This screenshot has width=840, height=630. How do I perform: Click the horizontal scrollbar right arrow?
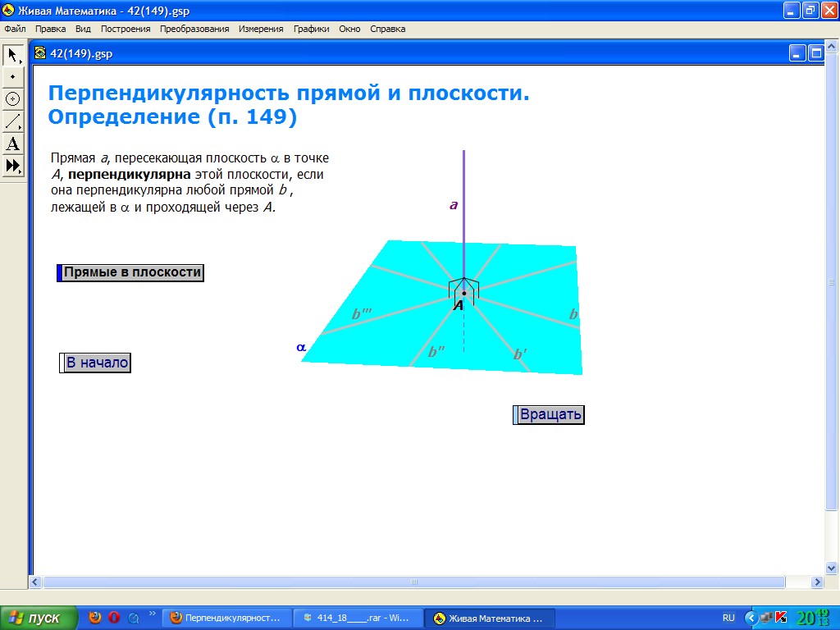[817, 582]
